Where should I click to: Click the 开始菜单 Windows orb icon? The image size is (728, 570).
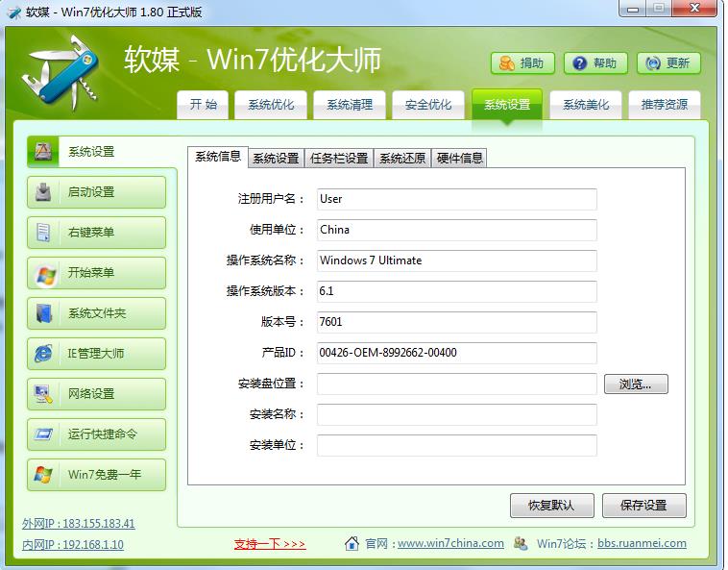[x=45, y=275]
